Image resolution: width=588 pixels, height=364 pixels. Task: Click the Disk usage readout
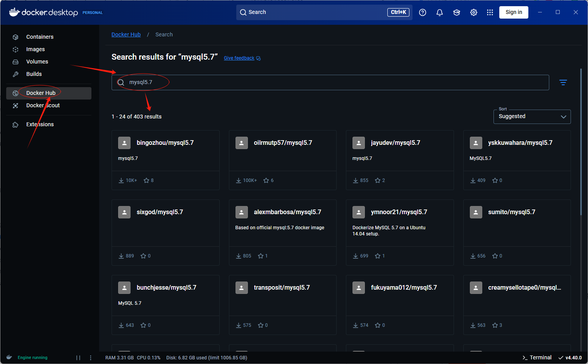tap(207, 358)
